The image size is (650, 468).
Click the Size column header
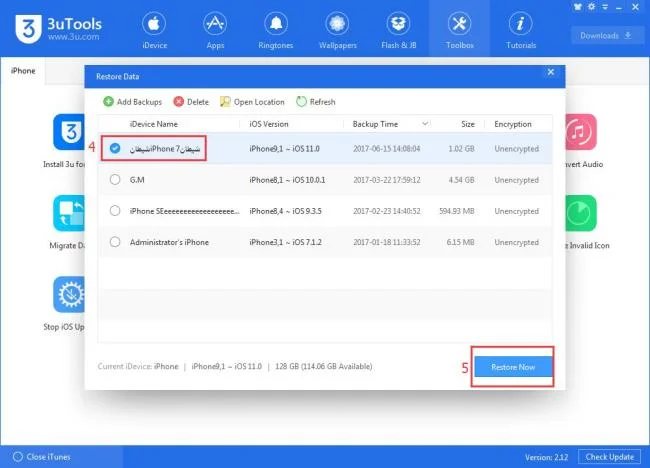coord(468,124)
